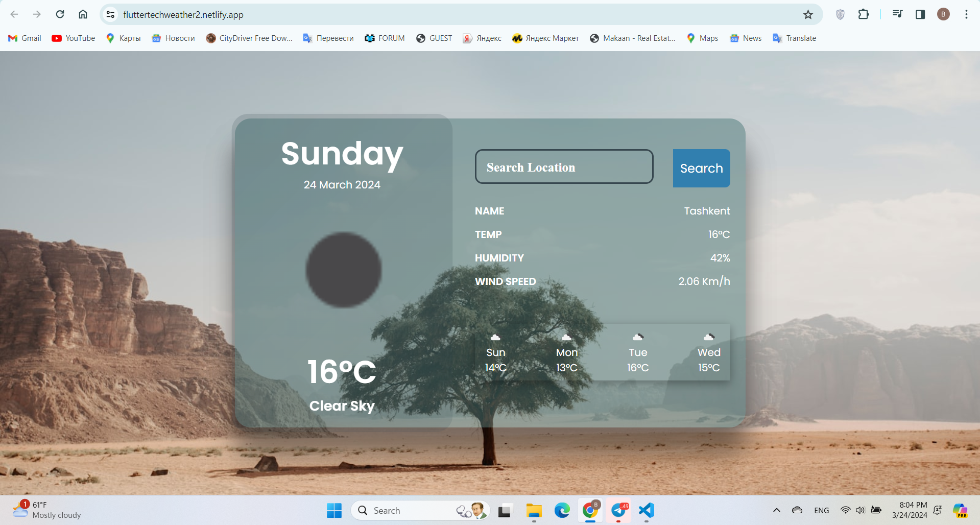Image resolution: width=980 pixels, height=525 pixels.
Task: Open the Gmail bookmark
Action: coord(25,38)
